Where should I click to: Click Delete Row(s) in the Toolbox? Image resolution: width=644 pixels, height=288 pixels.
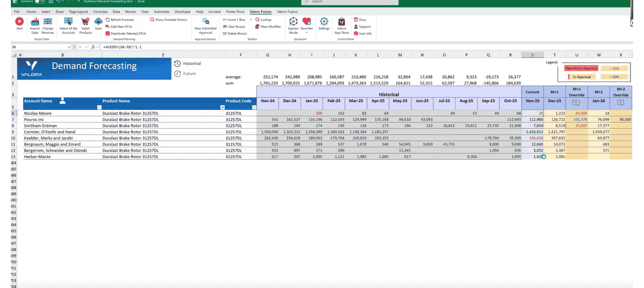click(x=235, y=33)
